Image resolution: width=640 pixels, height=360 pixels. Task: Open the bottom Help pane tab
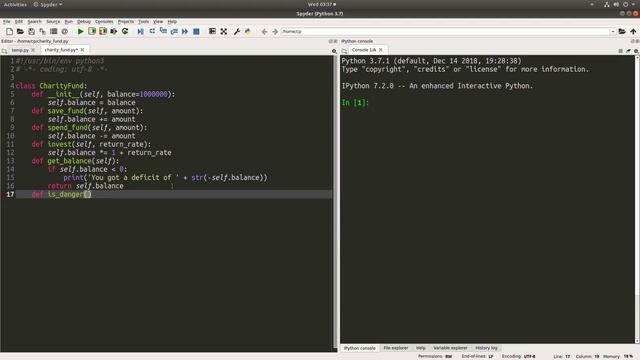(421, 348)
